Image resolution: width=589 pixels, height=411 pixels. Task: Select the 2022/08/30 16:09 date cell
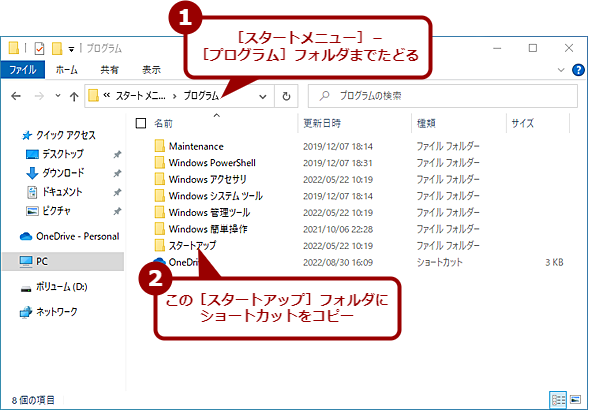click(x=338, y=262)
